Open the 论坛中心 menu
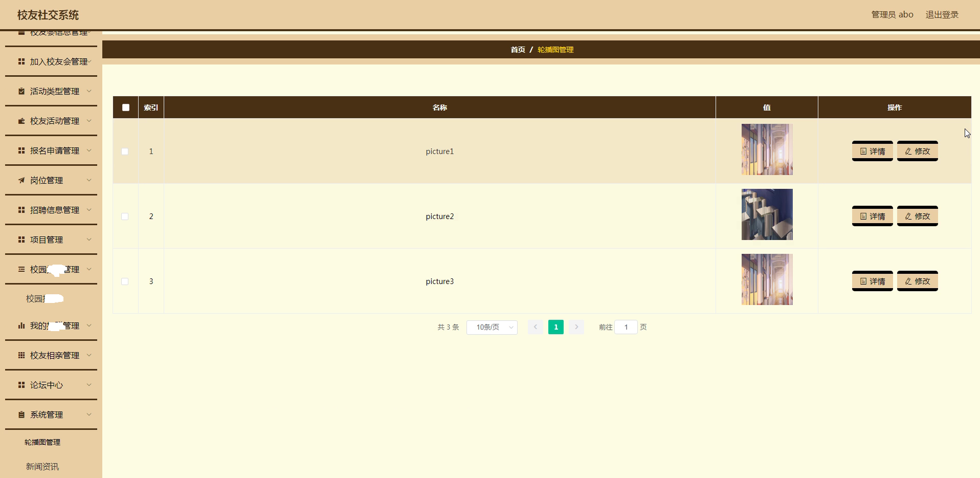 tap(51, 385)
